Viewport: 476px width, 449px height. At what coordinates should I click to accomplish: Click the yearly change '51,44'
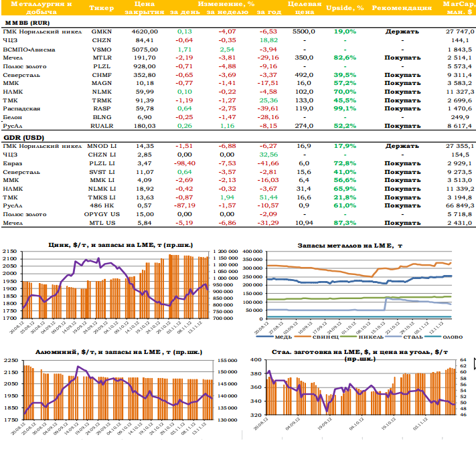click(268, 197)
